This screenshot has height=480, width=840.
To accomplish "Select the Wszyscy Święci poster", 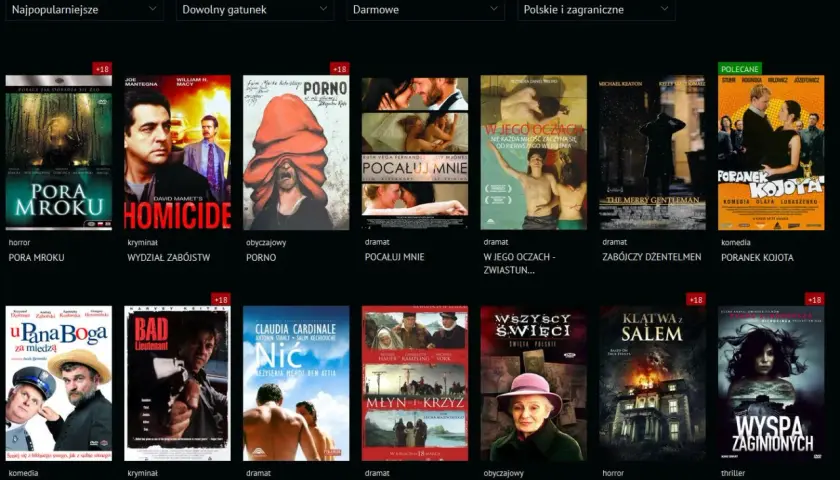I will (x=534, y=384).
